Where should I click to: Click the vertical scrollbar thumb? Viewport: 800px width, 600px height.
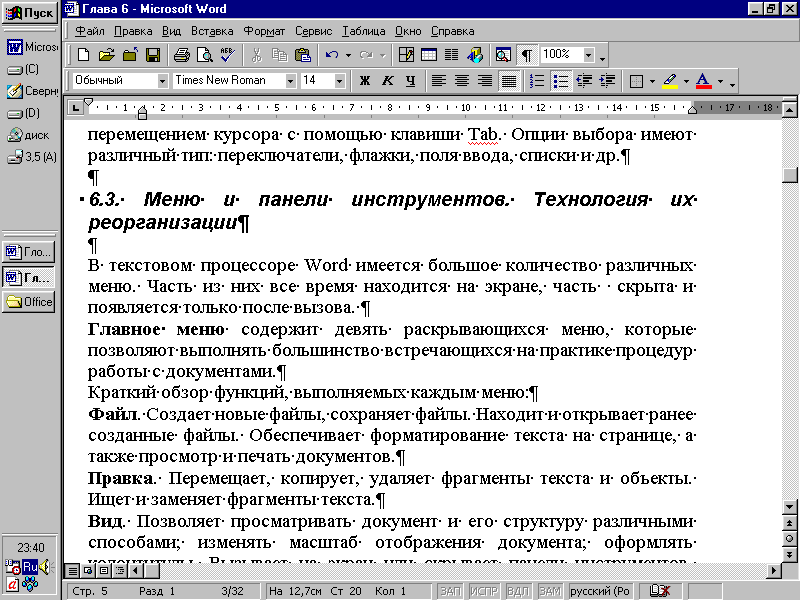[790, 174]
